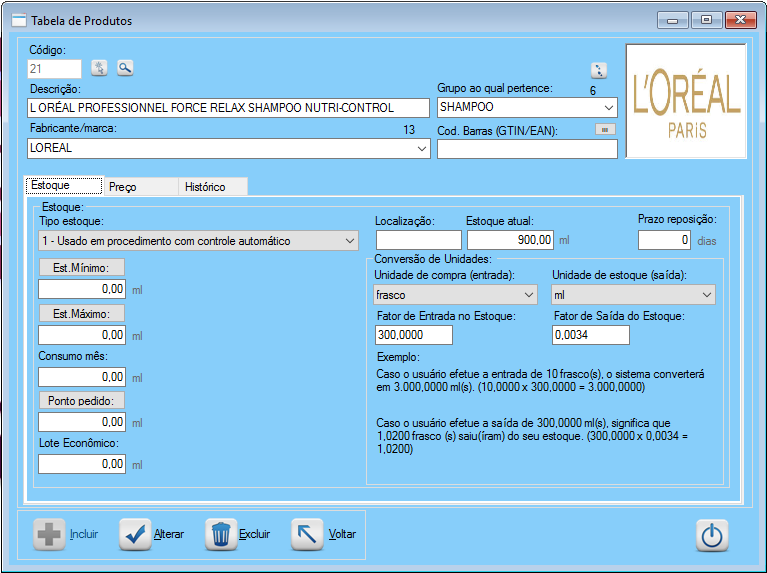Click the power exit button

pyautogui.click(x=712, y=535)
